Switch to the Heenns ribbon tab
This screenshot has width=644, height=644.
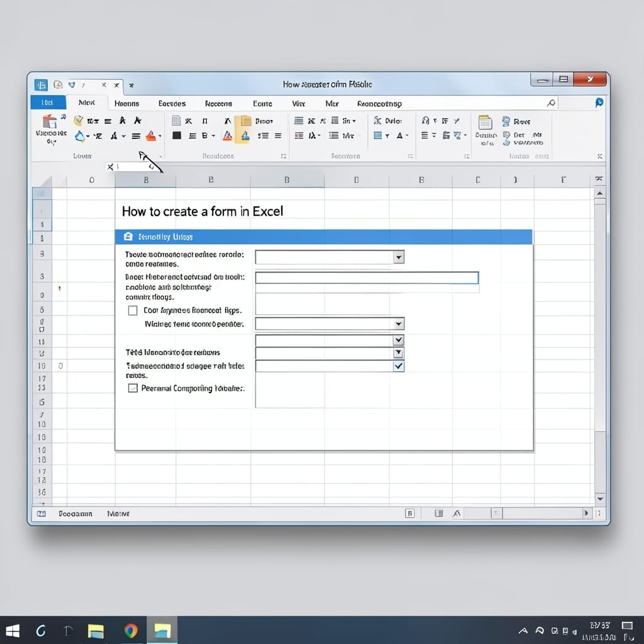126,104
